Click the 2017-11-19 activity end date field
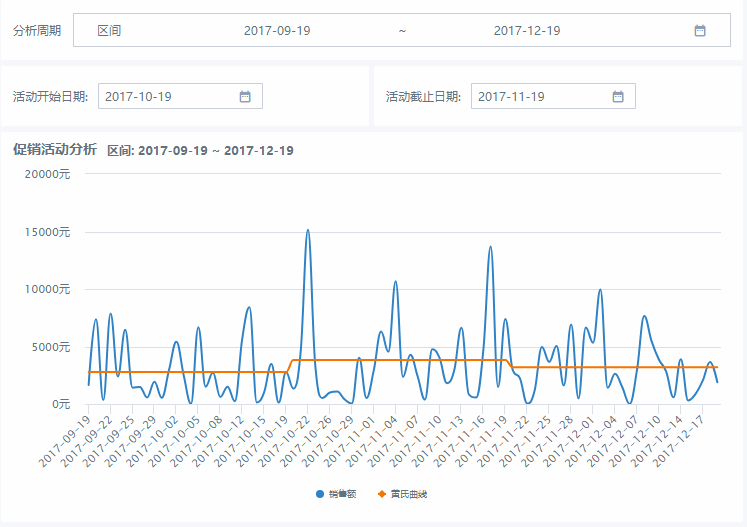This screenshot has height=527, width=747. pyautogui.click(x=553, y=96)
